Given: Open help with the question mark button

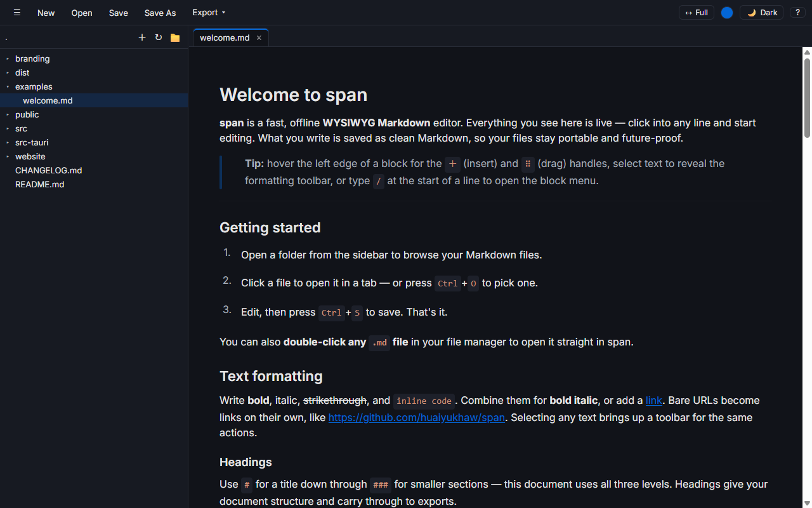Looking at the screenshot, I should click(x=797, y=13).
